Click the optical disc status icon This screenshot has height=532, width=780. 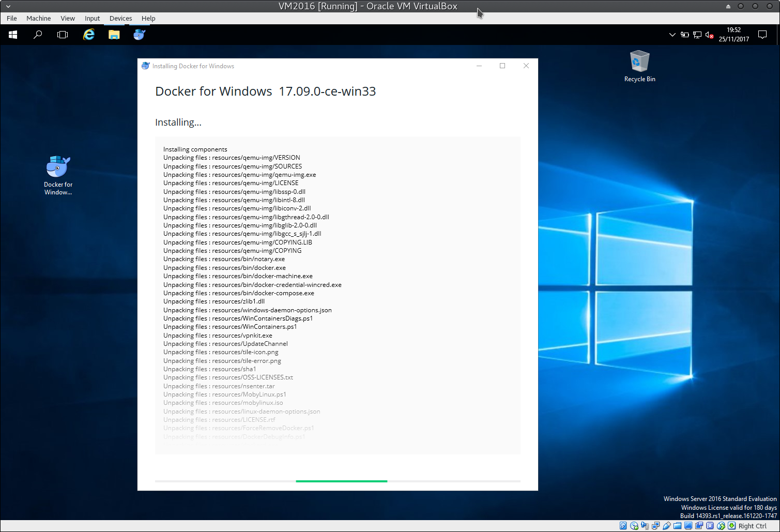point(634,526)
